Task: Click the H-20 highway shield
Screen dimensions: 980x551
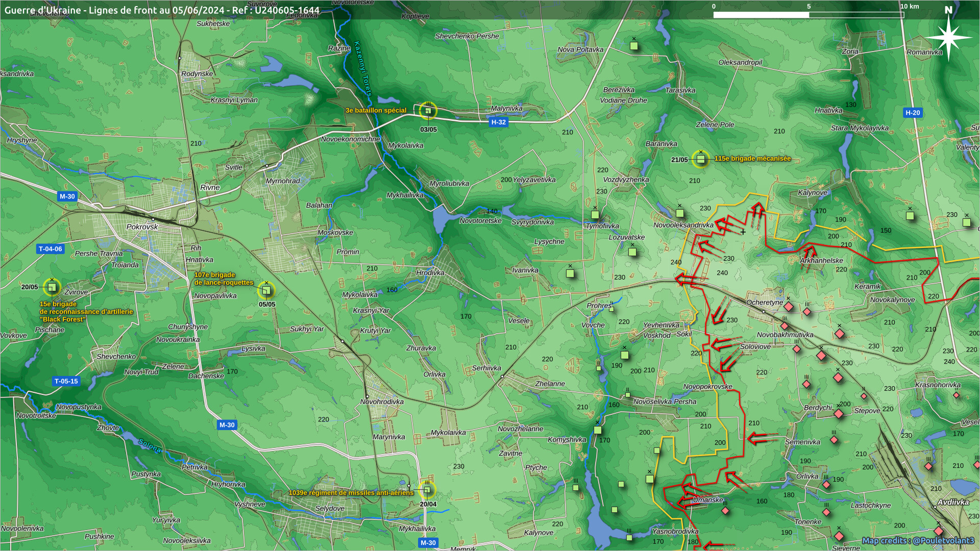Action: 913,113
